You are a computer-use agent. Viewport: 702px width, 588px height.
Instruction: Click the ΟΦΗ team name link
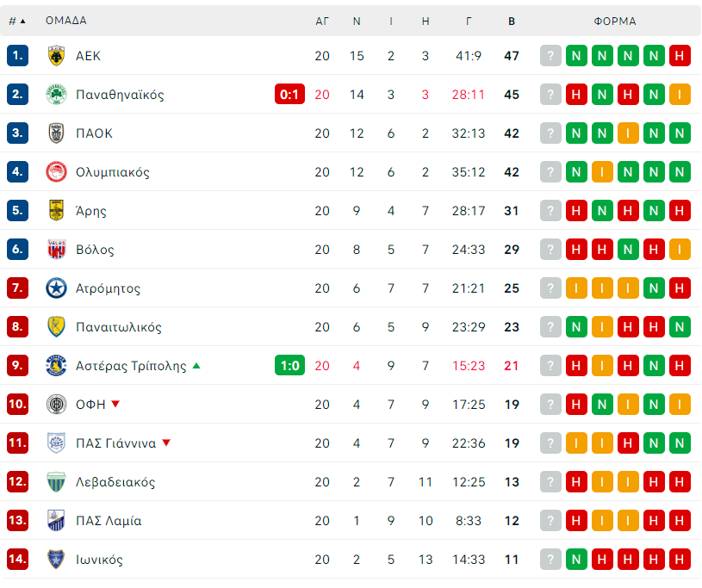click(x=90, y=405)
